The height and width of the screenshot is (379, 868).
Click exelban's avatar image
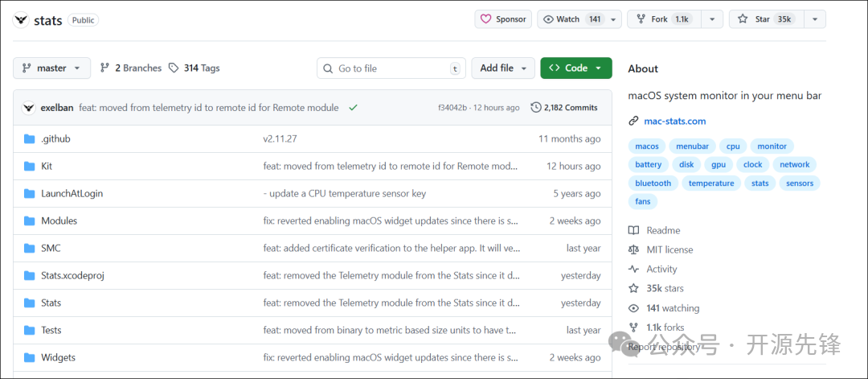pyautogui.click(x=29, y=108)
